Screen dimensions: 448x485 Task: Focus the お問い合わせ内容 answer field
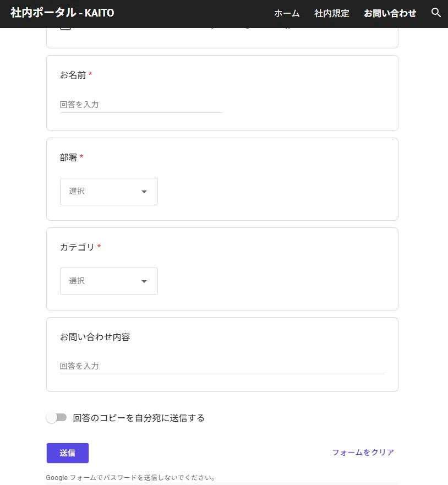coord(222,366)
